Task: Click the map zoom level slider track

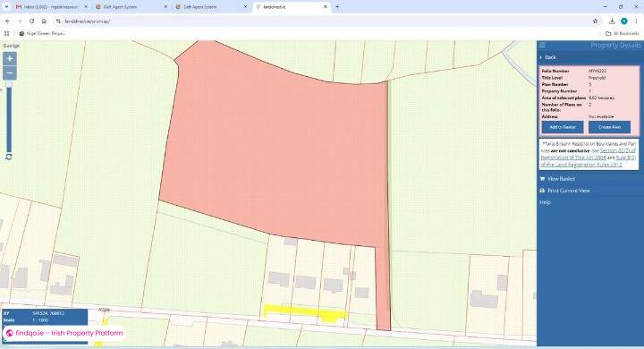Action: pyautogui.click(x=9, y=116)
